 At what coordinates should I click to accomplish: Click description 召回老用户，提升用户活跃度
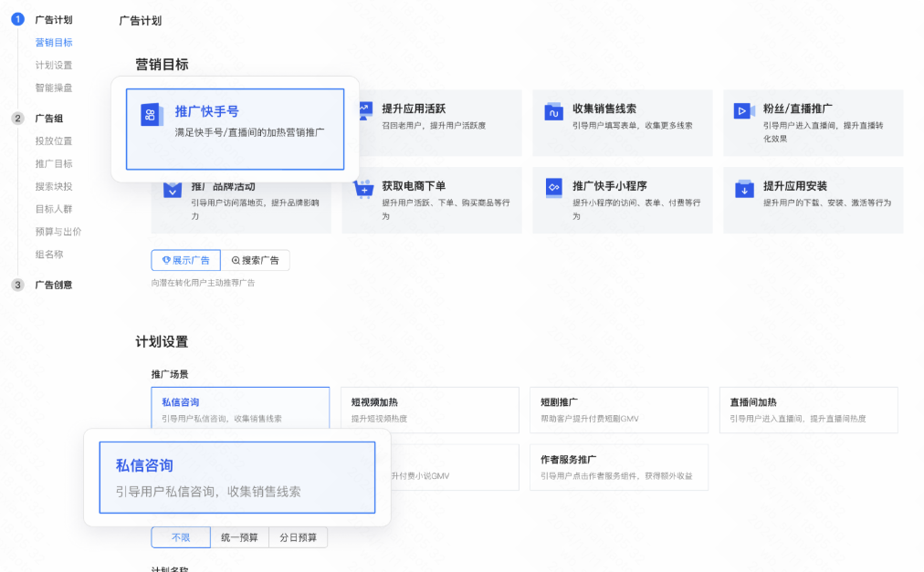[434, 126]
